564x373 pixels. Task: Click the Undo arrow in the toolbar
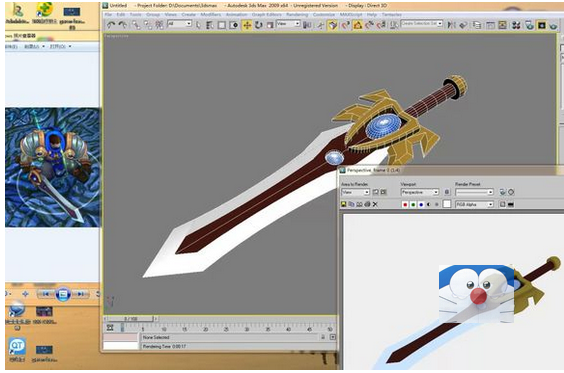coord(111,25)
